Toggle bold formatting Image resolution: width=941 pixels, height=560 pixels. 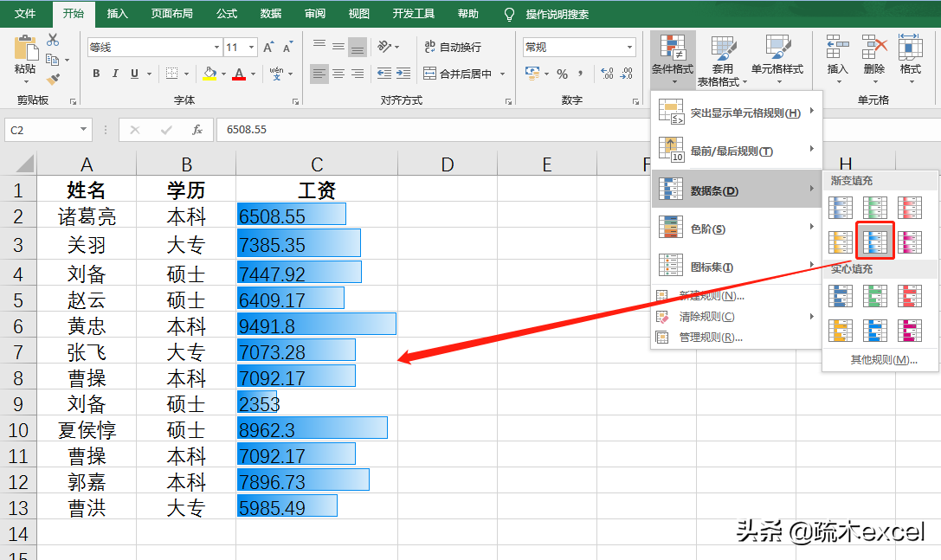[96, 74]
